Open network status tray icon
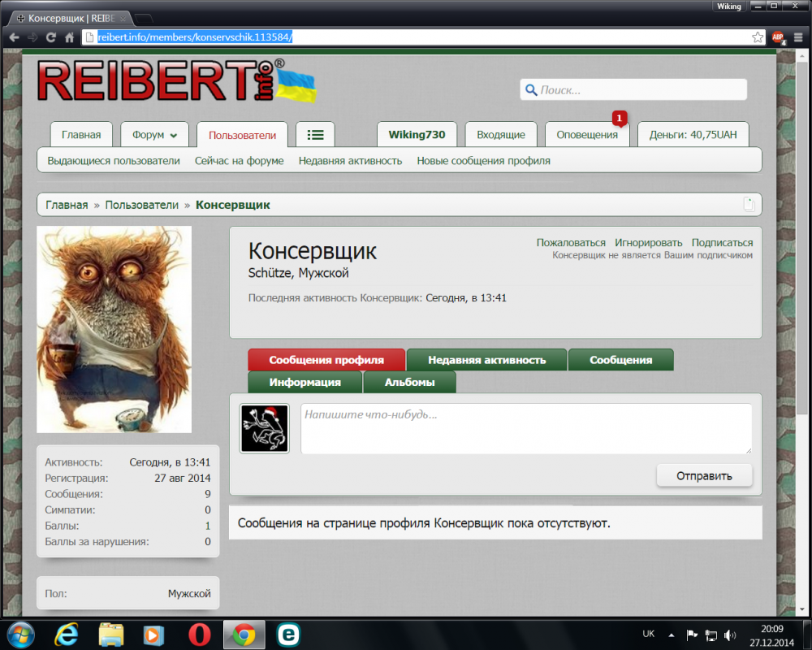Image resolution: width=812 pixels, height=650 pixels. (711, 635)
